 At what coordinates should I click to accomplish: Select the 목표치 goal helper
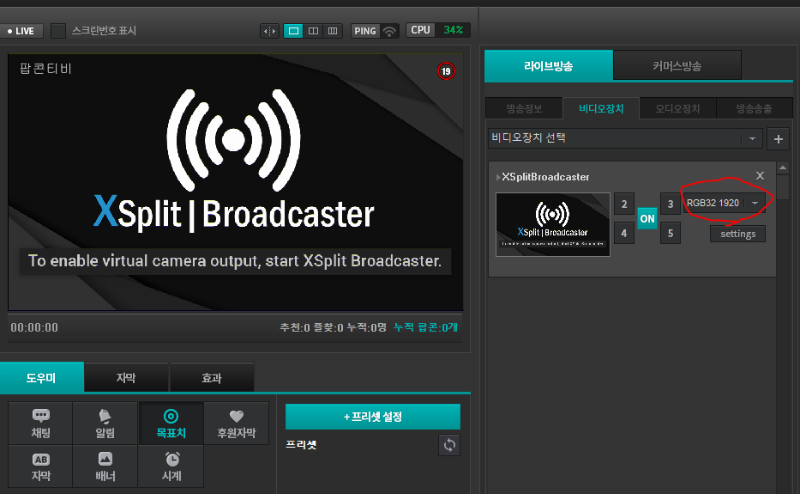click(x=171, y=423)
